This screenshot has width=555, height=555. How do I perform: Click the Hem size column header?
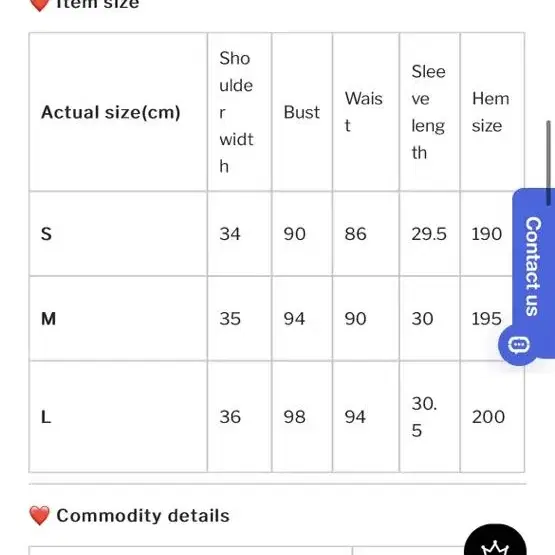[492, 112]
